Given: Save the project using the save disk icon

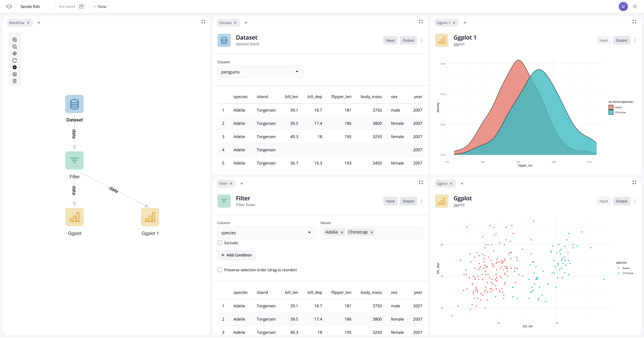Looking at the screenshot, I should 81,6.
